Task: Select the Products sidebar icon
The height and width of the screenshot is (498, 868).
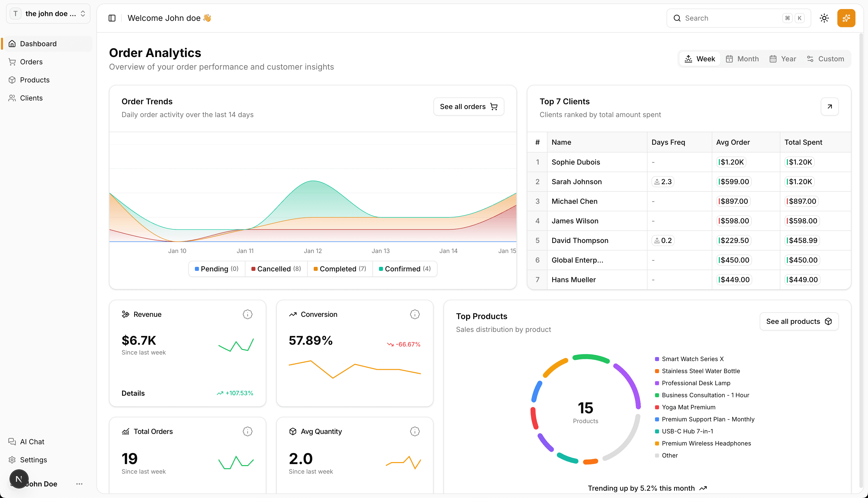Action: click(x=12, y=80)
